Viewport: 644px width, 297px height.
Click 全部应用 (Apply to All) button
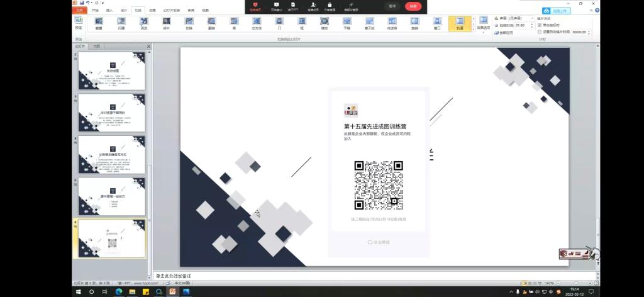point(505,32)
